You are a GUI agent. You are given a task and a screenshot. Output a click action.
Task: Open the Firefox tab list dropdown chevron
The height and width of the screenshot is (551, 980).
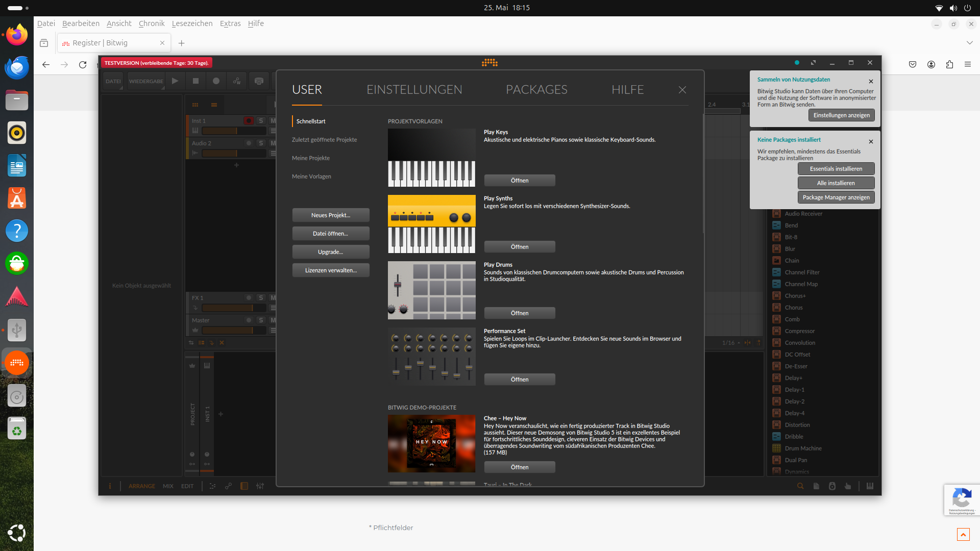(969, 43)
